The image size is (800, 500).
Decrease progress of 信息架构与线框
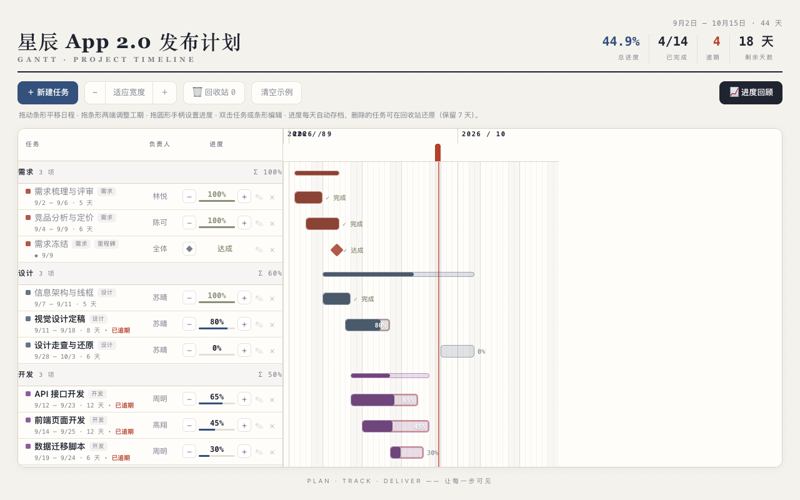click(189, 297)
